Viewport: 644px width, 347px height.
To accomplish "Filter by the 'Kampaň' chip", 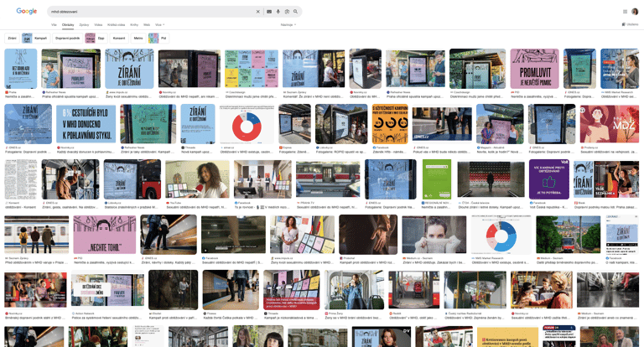I will [x=36, y=39].
